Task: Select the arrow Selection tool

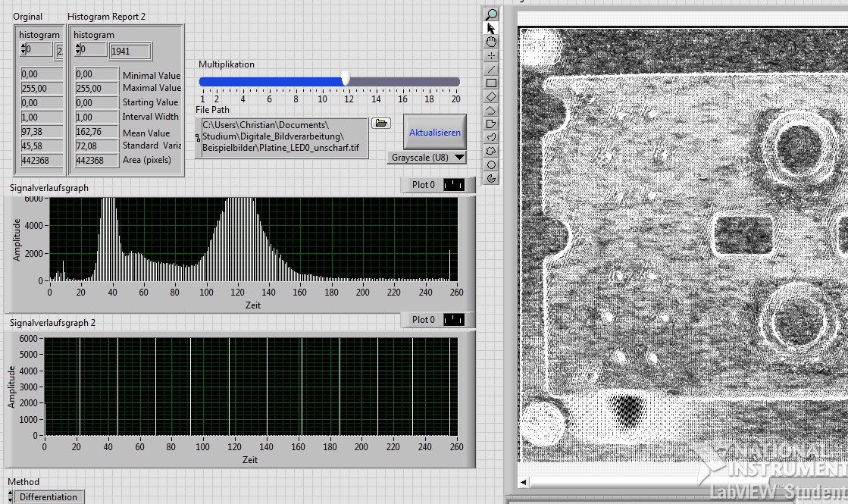Action: coord(491,28)
